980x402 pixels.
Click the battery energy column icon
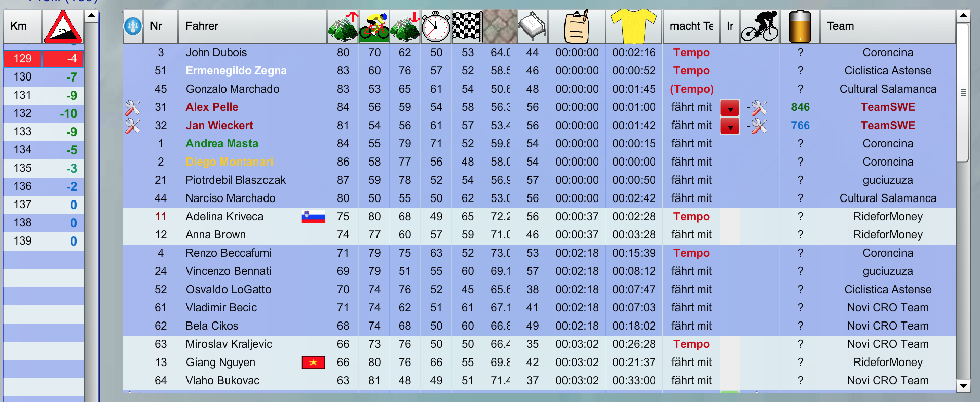(x=800, y=26)
